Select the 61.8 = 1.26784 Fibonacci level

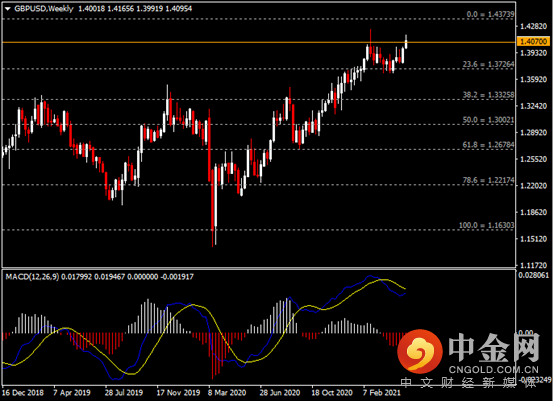coord(488,145)
